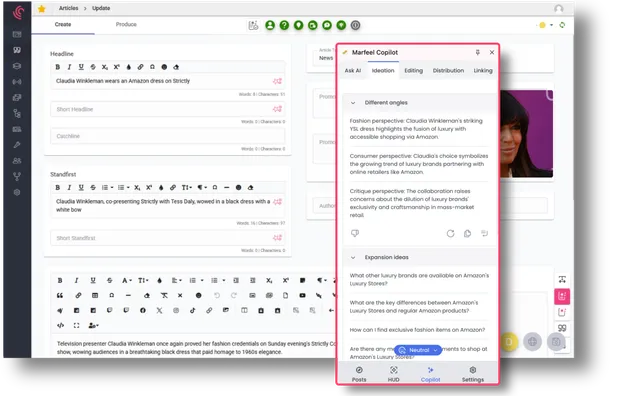Open font family dropdown in body toolbar
This screenshot has height=396, width=621.
(126, 280)
